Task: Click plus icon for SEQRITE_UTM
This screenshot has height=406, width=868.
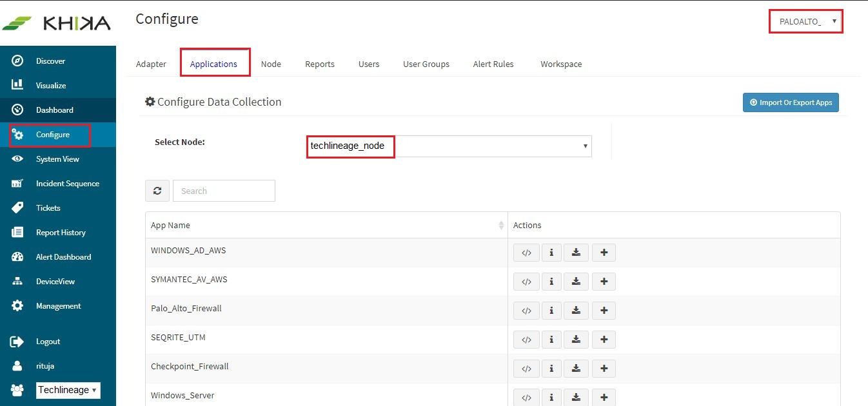Action: [x=604, y=340]
